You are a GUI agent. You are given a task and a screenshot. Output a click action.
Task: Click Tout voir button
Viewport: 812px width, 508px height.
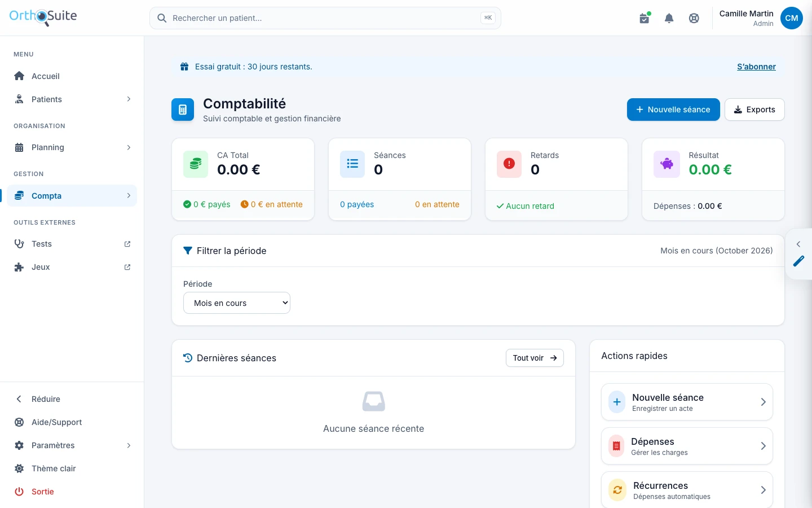(x=535, y=358)
